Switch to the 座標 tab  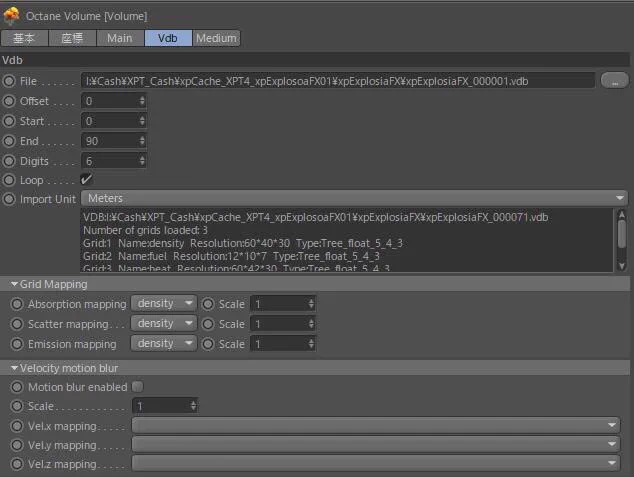point(72,38)
